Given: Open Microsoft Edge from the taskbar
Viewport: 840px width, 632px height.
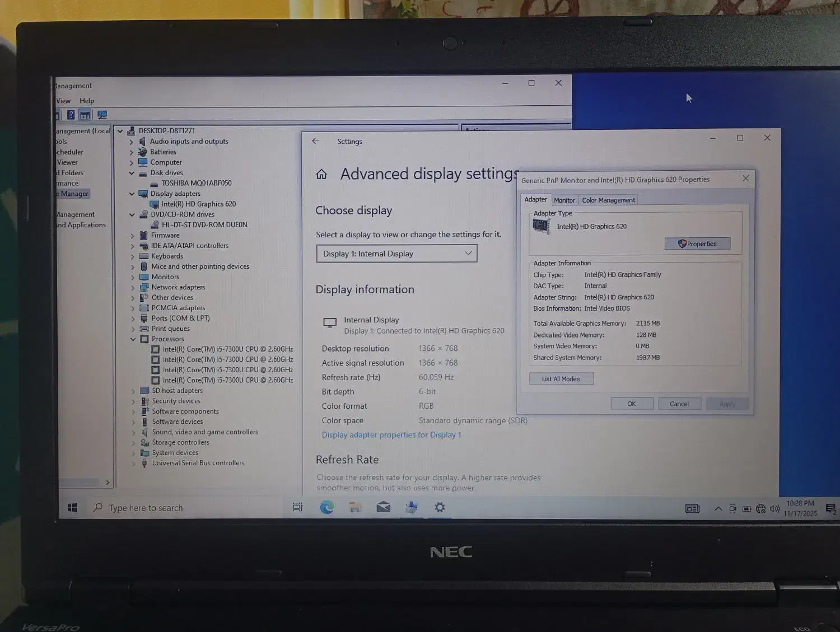Looking at the screenshot, I should 327,507.
